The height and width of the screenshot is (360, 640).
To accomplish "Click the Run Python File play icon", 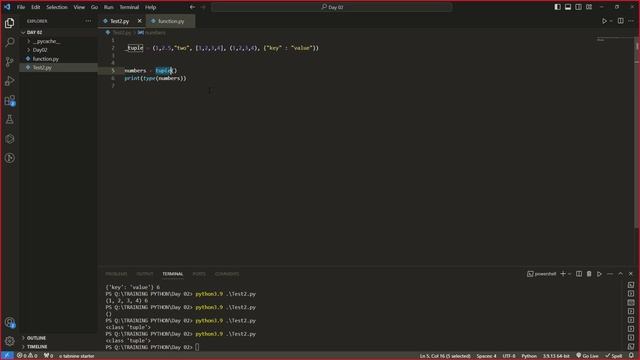I will point(604,21).
